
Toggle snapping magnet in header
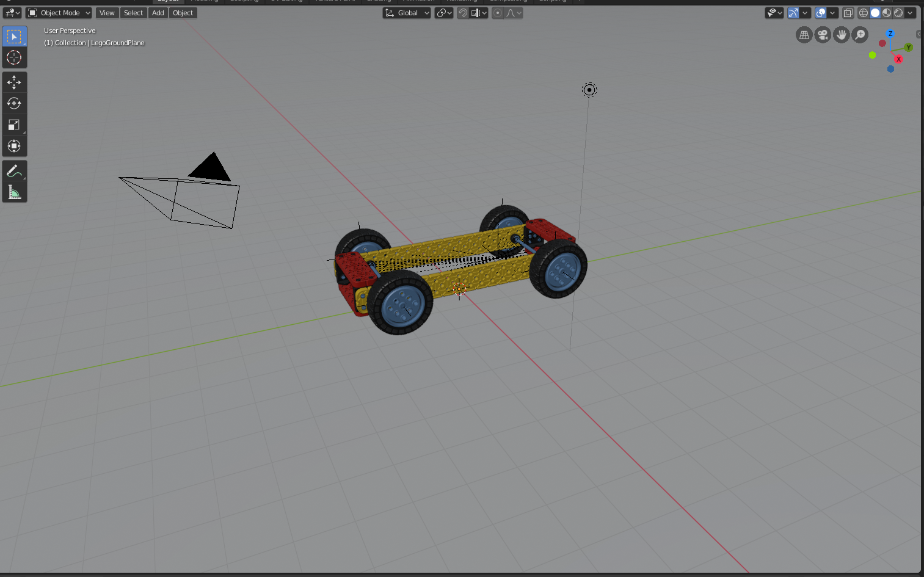pyautogui.click(x=463, y=13)
